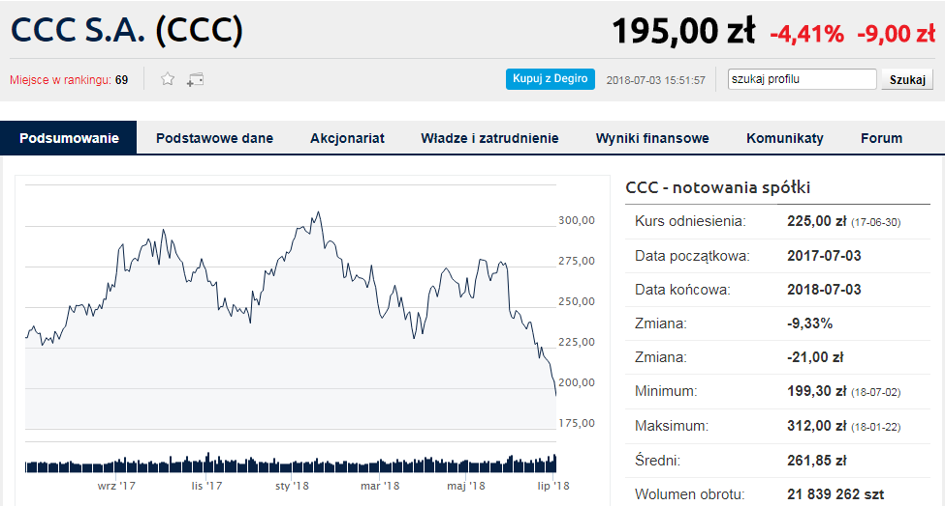Click the wrz '17 axis label
The width and height of the screenshot is (945, 506).
pos(116,486)
